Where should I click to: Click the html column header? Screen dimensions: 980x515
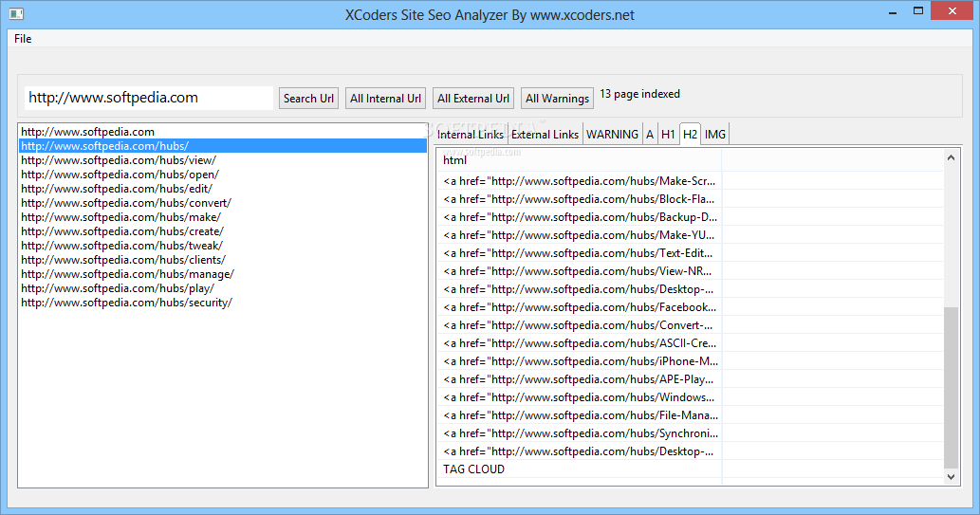coord(579,160)
